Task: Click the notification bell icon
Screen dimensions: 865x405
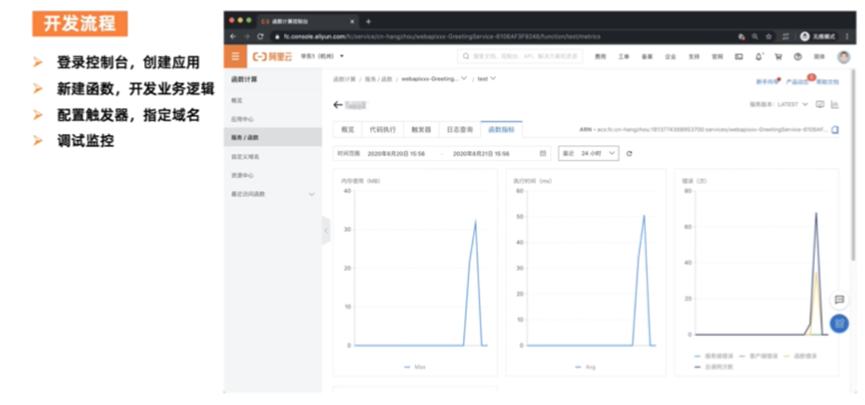Action: (759, 57)
